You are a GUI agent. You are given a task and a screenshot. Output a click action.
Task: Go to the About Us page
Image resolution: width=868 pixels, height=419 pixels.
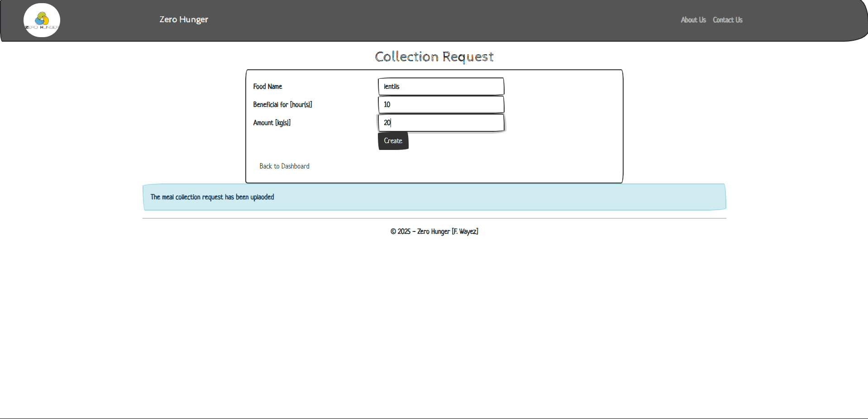pyautogui.click(x=693, y=20)
